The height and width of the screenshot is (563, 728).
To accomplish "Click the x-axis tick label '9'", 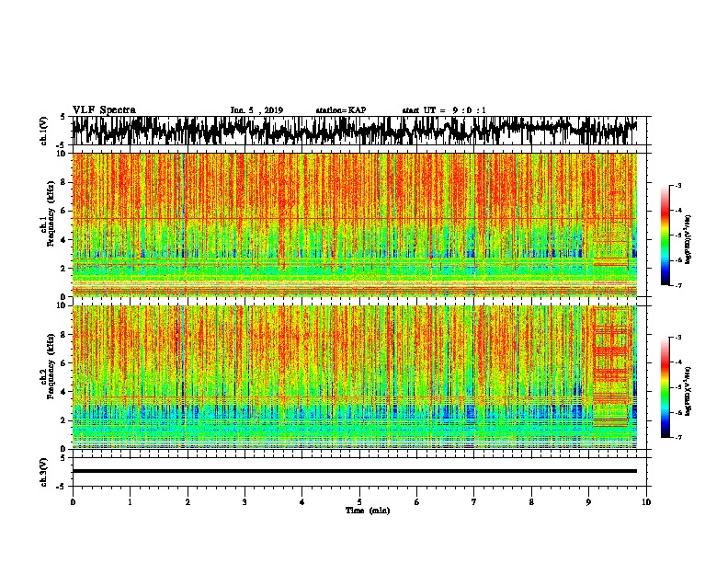I will coord(588,502).
